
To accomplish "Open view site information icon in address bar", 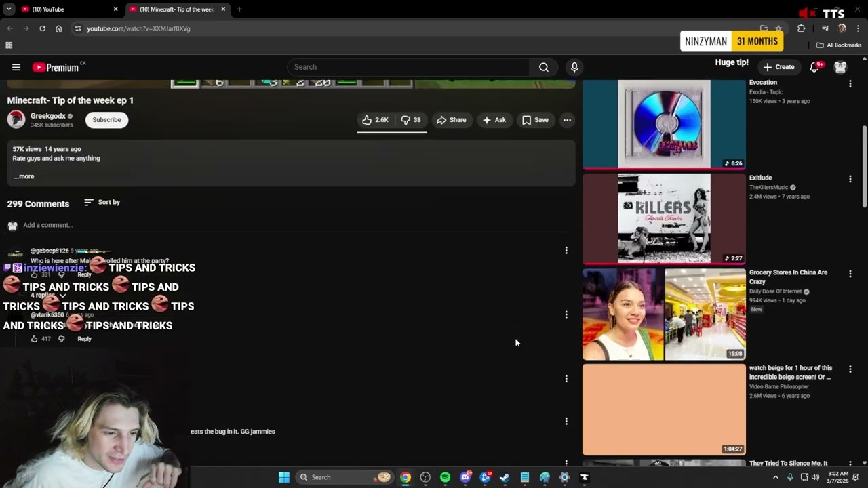I will click(x=78, y=28).
